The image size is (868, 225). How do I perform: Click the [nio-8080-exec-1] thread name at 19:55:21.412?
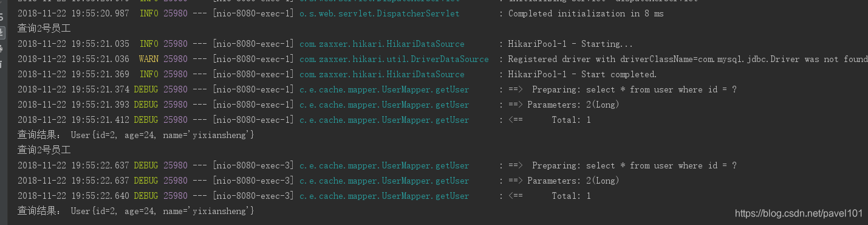click(x=253, y=120)
